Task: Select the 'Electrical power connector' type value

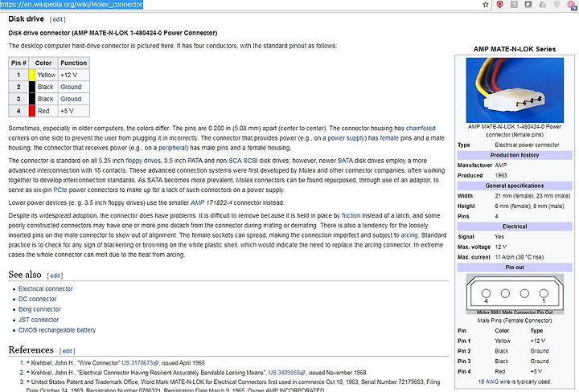Action: click(x=527, y=145)
